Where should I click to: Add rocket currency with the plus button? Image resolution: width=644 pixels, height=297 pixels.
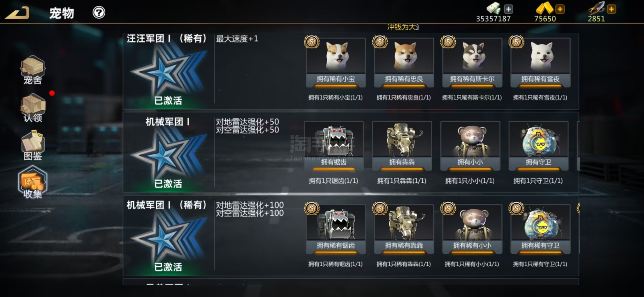[x=611, y=9]
